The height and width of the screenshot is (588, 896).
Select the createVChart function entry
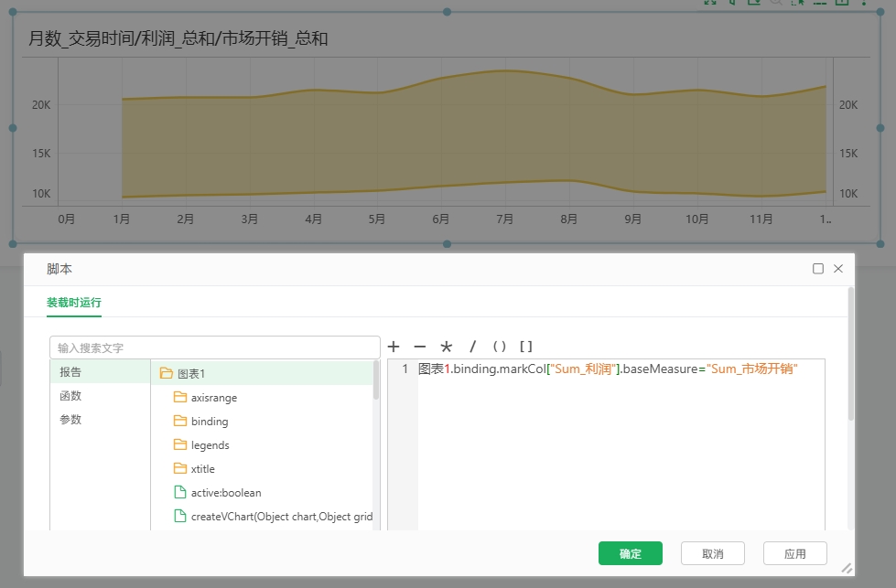pos(282,517)
